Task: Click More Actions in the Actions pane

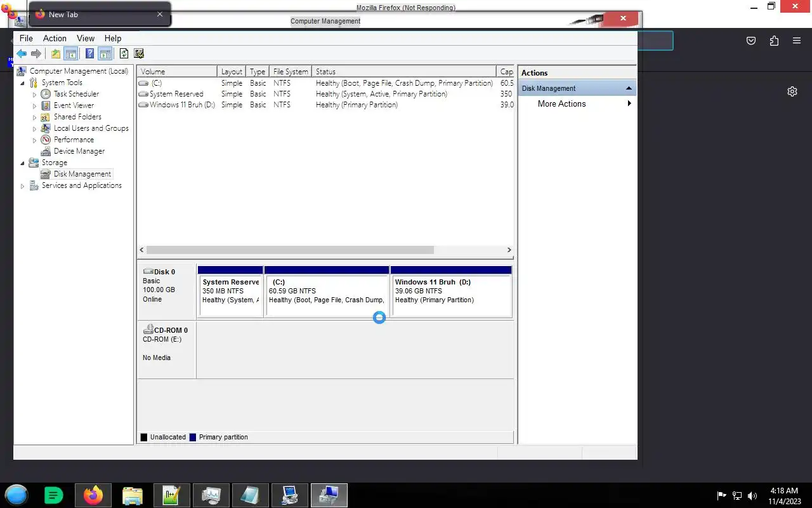Action: tap(561, 104)
